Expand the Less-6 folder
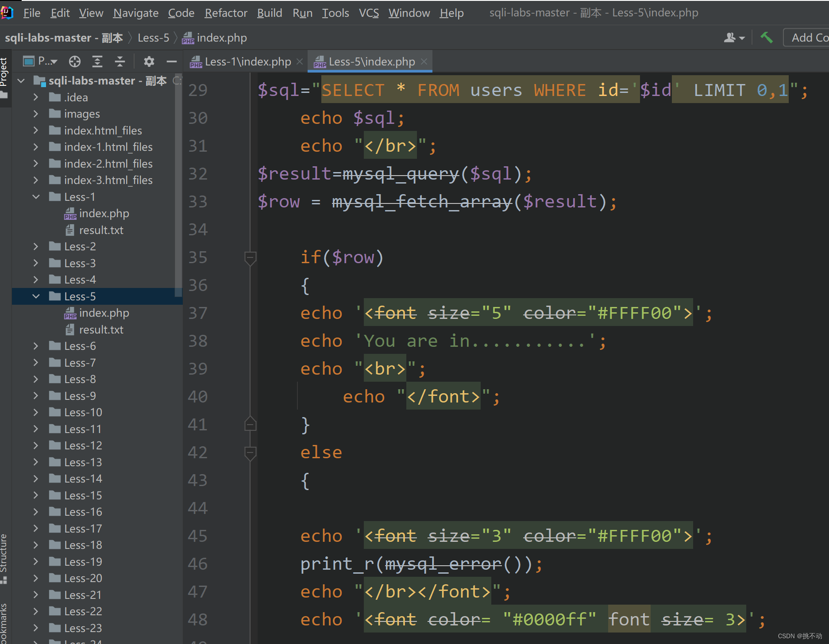The image size is (829, 644). pyautogui.click(x=36, y=346)
